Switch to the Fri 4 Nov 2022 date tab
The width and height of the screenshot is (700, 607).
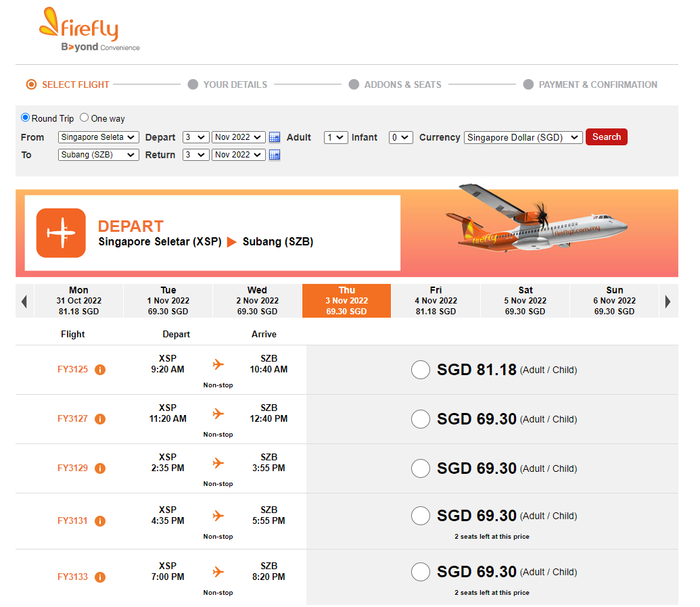436,300
